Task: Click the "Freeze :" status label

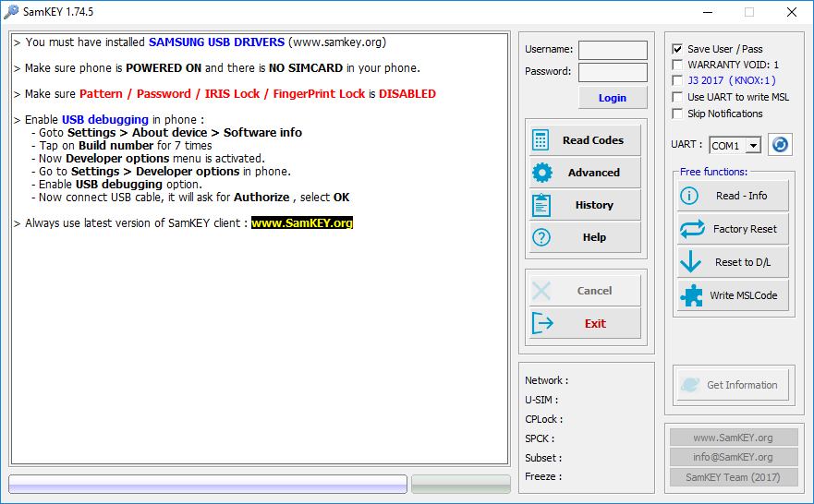Action: pos(543,476)
